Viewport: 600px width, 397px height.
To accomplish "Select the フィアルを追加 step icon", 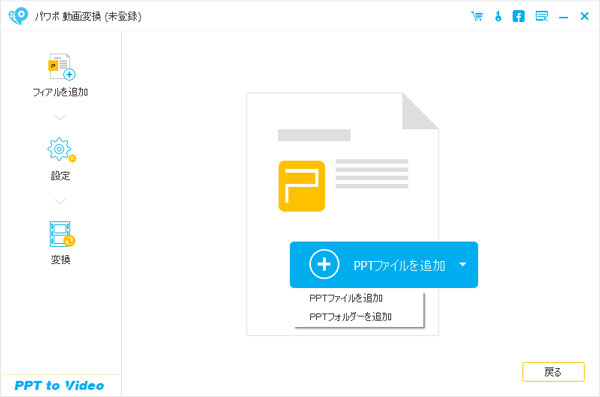I will [x=61, y=67].
